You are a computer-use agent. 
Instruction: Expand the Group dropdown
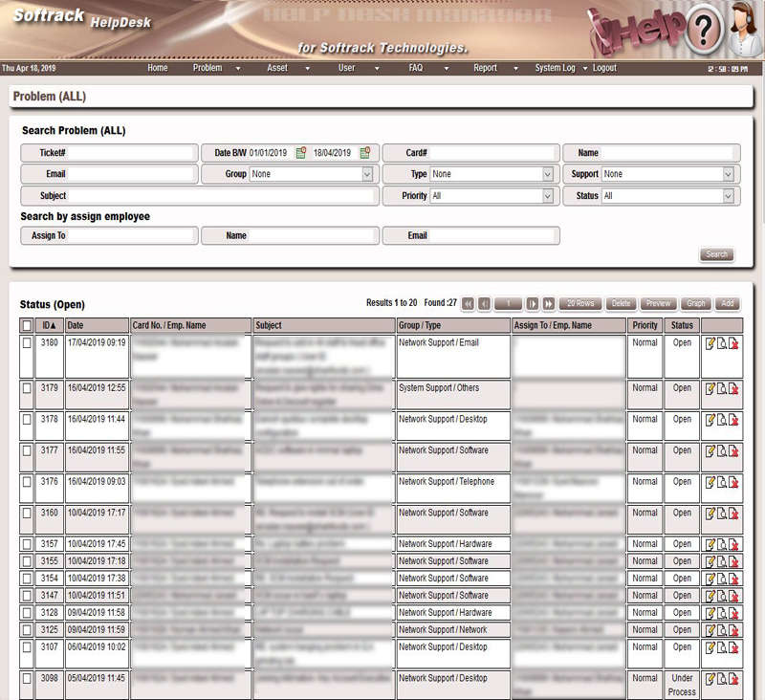(x=367, y=174)
